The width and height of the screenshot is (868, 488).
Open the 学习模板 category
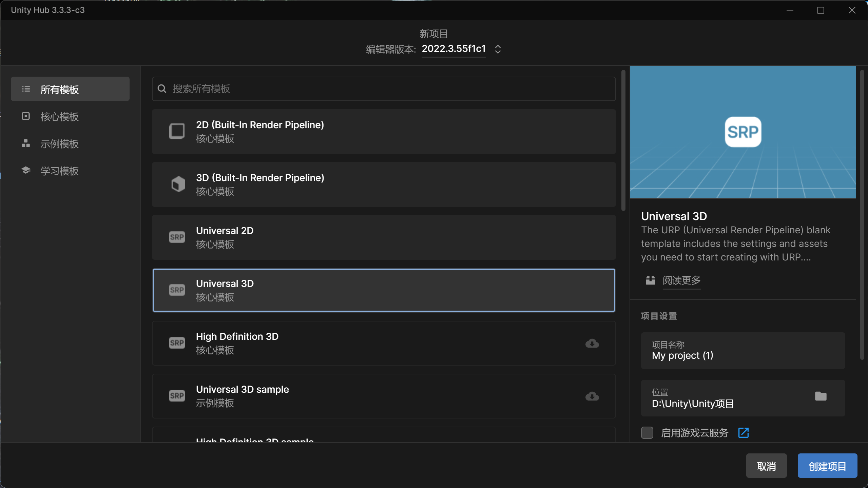(x=59, y=171)
